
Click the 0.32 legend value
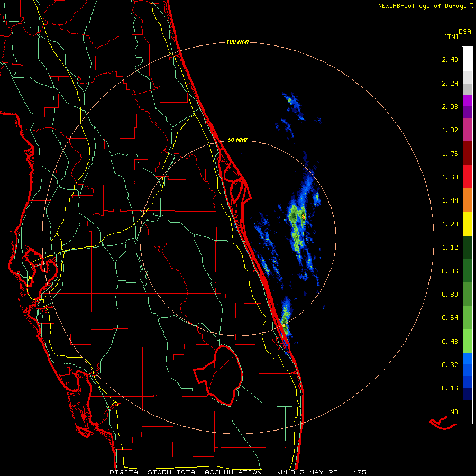click(450, 365)
